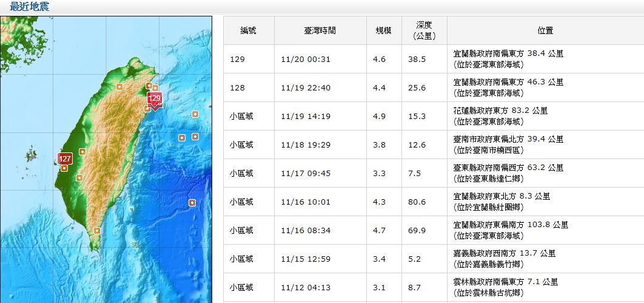The width and height of the screenshot is (644, 303).
Task: Click depth value 69.9
Action: (417, 231)
